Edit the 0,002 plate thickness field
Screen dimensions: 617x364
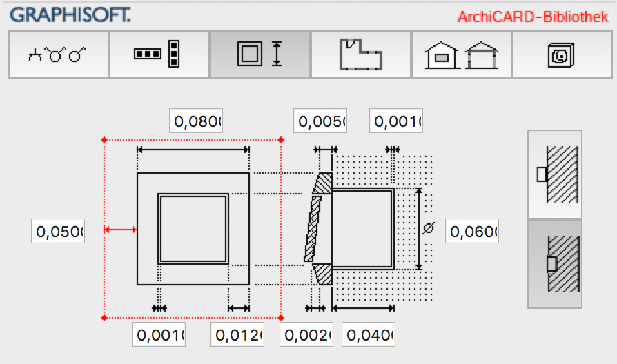pos(306,334)
